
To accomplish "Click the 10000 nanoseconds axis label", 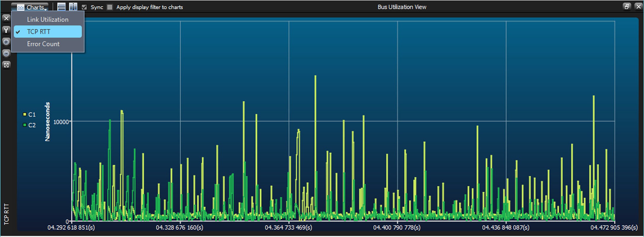I will coord(61,122).
